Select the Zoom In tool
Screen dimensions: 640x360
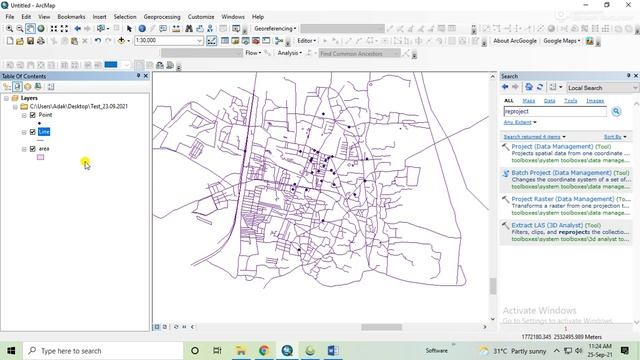click(9, 29)
